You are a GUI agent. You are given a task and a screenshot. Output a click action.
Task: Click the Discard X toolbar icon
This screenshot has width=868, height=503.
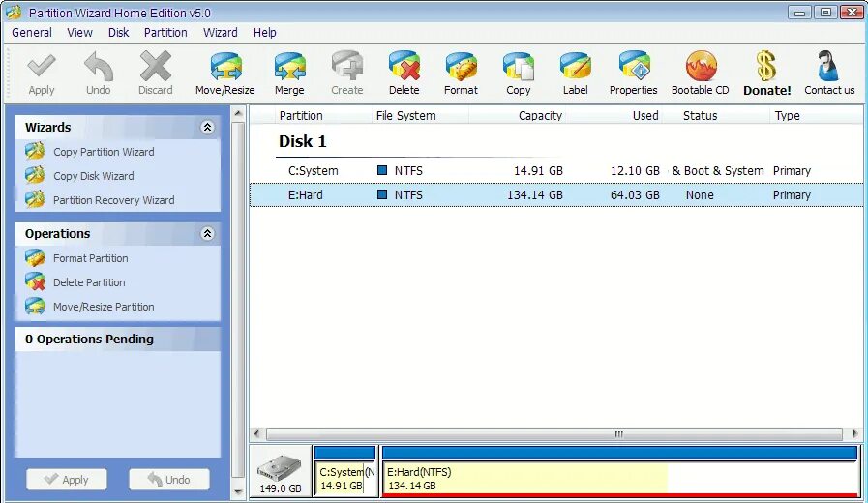(x=156, y=74)
